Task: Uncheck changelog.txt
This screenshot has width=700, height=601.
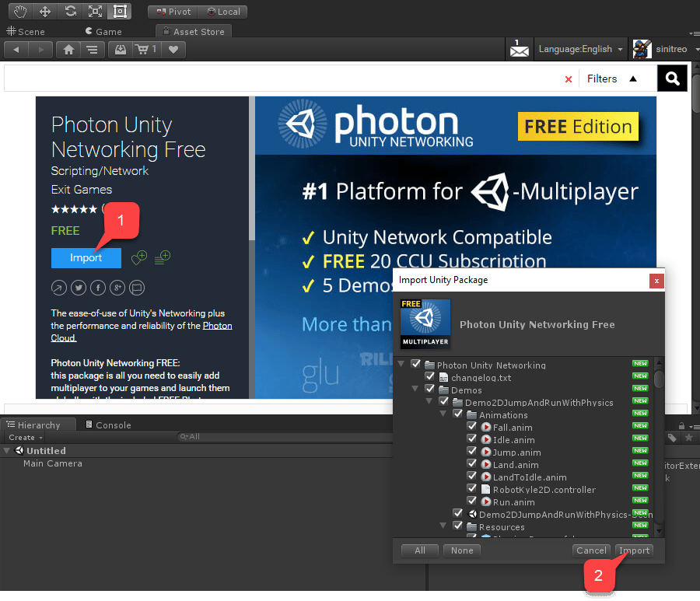Action: point(430,376)
